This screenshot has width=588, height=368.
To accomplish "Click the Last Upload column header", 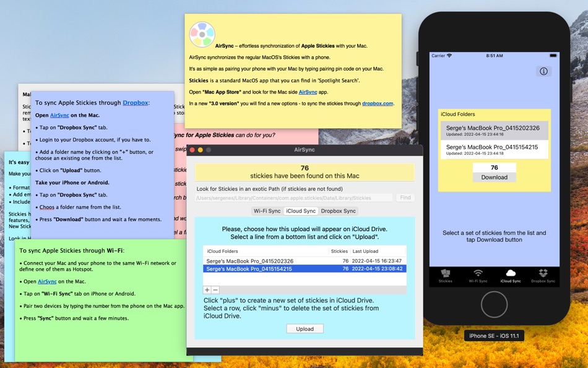I will click(378, 251).
